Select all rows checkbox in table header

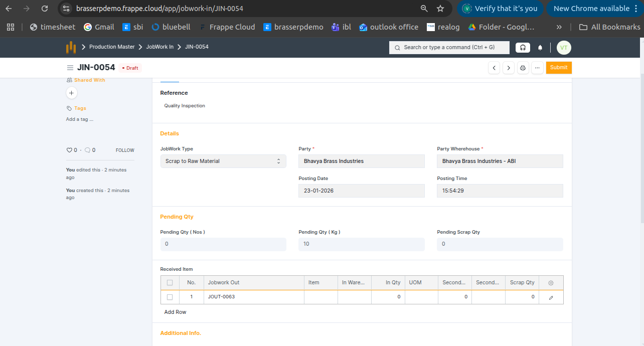pos(170,283)
